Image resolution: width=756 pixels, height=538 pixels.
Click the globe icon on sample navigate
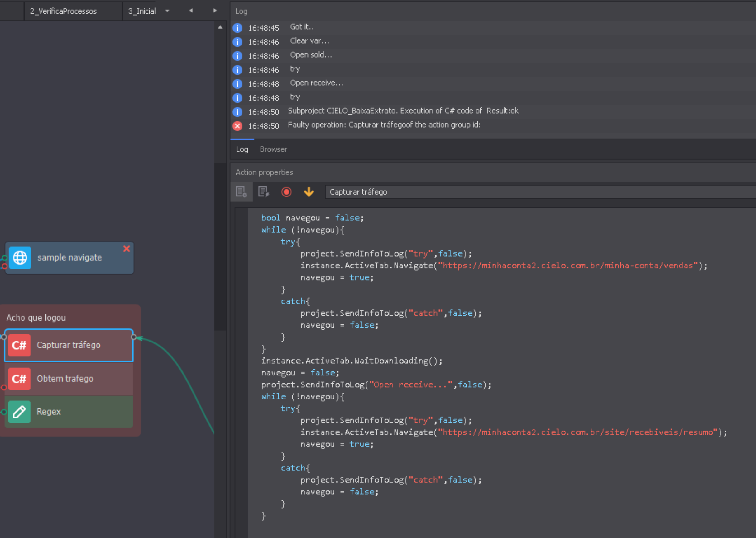20,257
